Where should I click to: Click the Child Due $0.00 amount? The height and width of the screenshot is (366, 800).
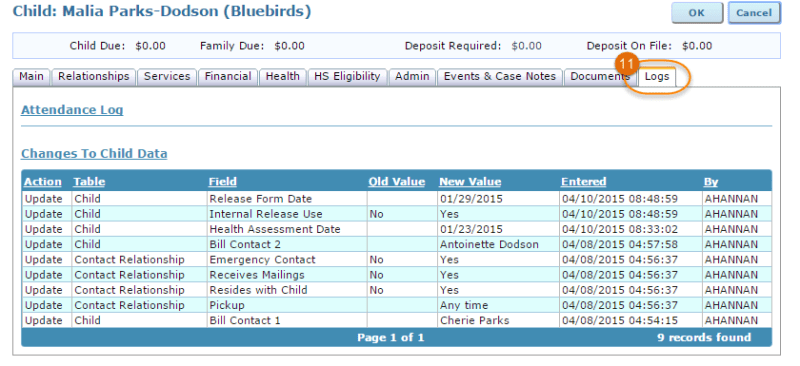151,46
